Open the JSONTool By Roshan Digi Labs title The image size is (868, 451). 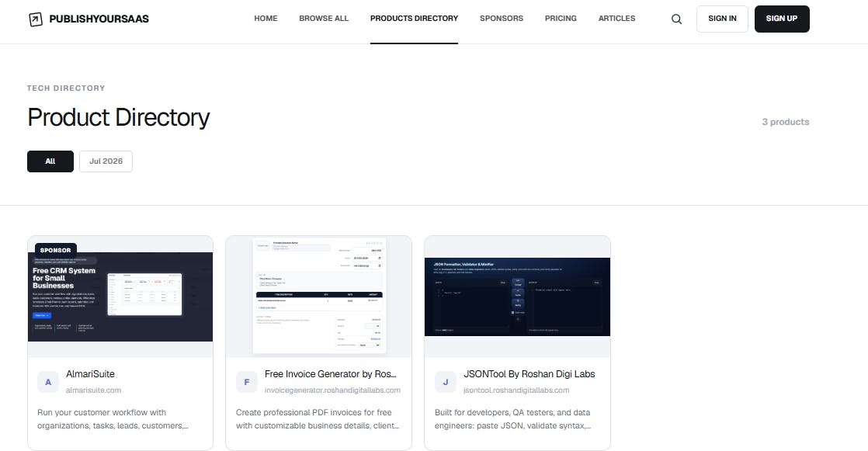(529, 374)
